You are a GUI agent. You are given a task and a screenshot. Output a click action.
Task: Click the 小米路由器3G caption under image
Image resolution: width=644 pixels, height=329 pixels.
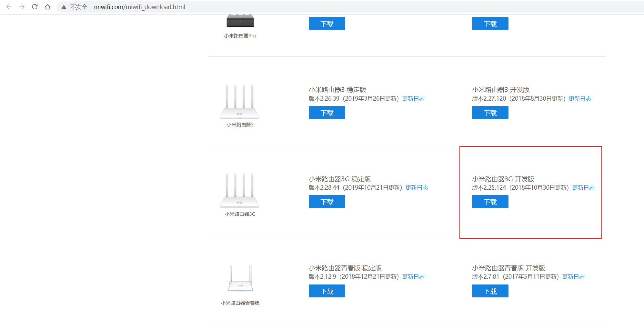click(240, 214)
